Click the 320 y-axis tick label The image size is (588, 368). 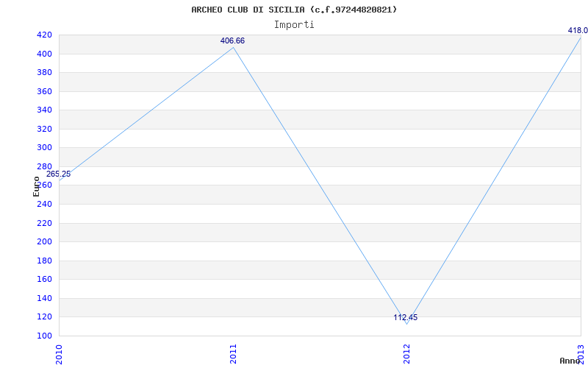pos(44,130)
